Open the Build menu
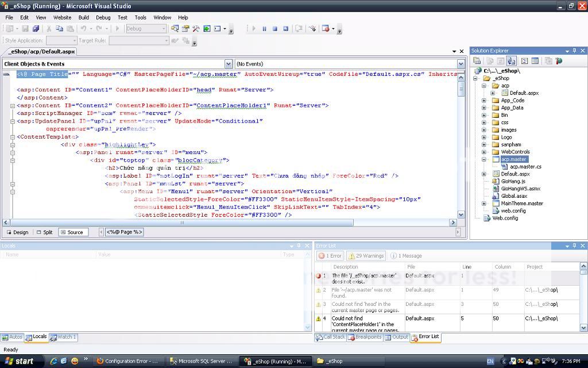 tap(84, 18)
